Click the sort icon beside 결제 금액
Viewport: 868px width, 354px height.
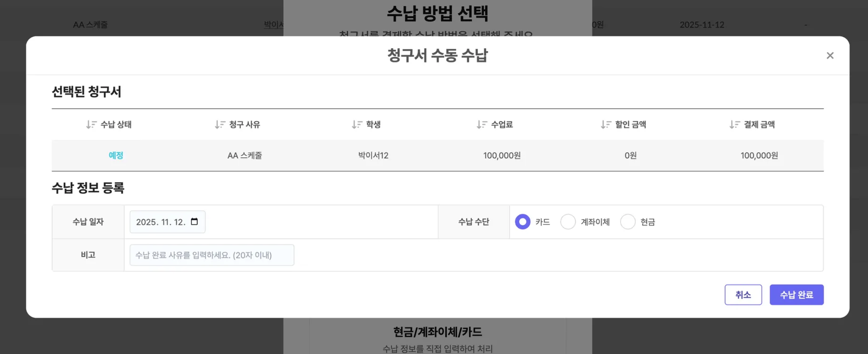734,124
